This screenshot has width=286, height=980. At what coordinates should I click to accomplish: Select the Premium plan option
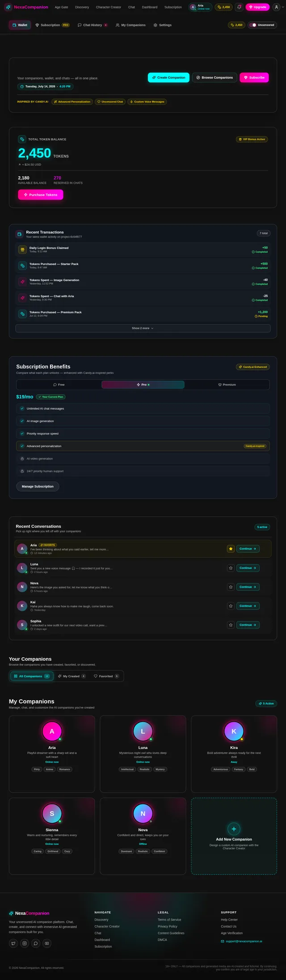coord(227,385)
